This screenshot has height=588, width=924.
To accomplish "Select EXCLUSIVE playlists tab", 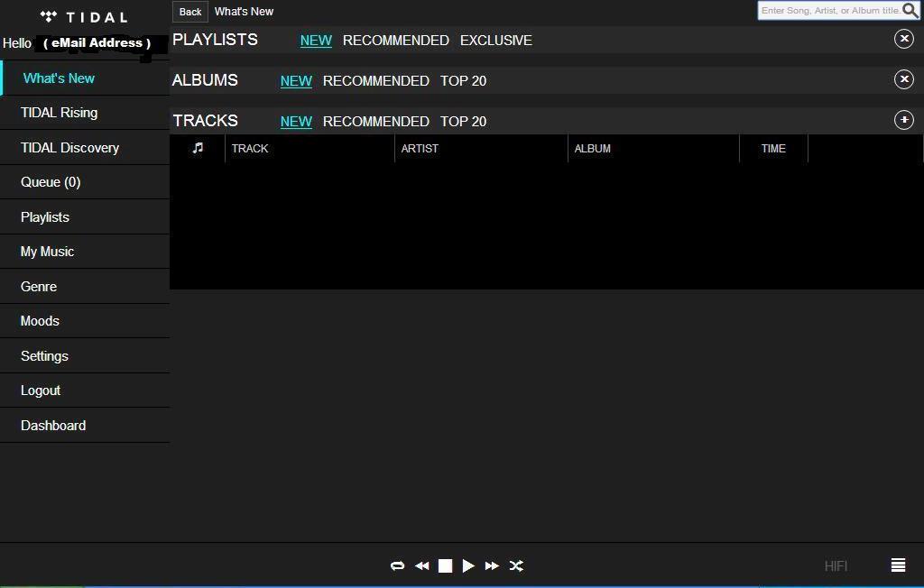I will pyautogui.click(x=496, y=40).
